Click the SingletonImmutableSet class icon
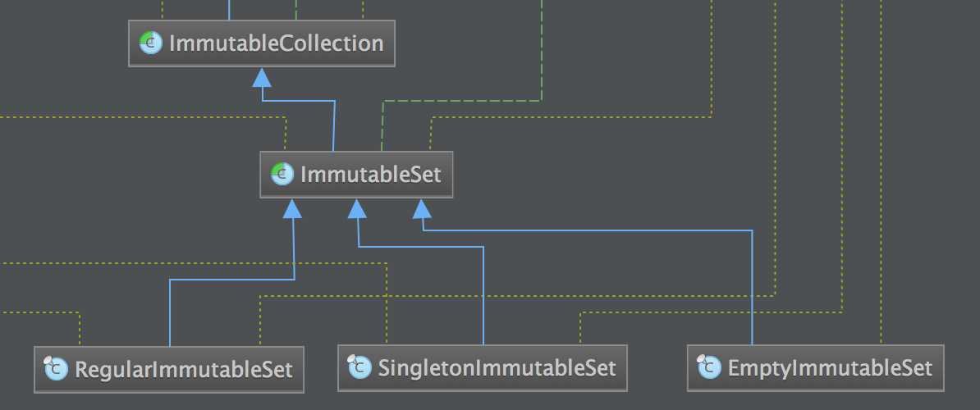980x410 pixels. coord(359,367)
